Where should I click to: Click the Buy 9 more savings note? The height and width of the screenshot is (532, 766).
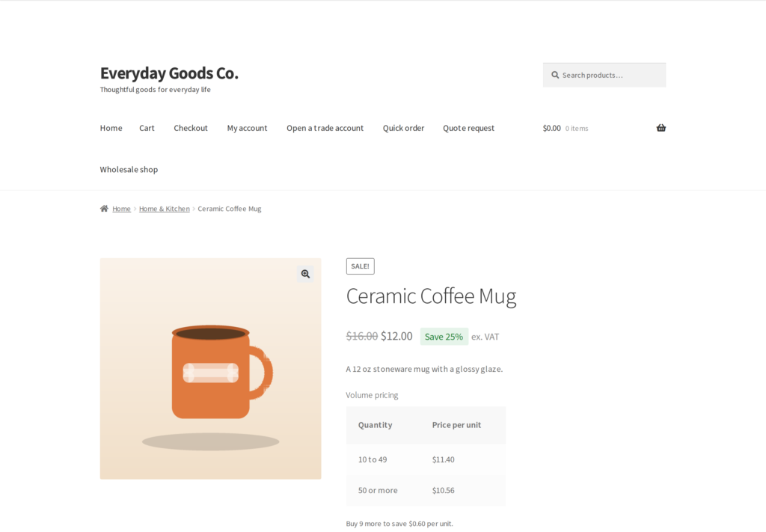[x=399, y=524]
